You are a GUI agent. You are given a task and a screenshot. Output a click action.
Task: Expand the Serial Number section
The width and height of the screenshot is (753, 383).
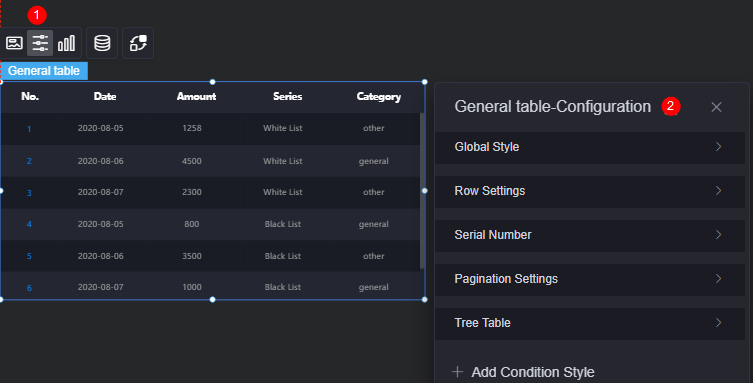pos(590,235)
